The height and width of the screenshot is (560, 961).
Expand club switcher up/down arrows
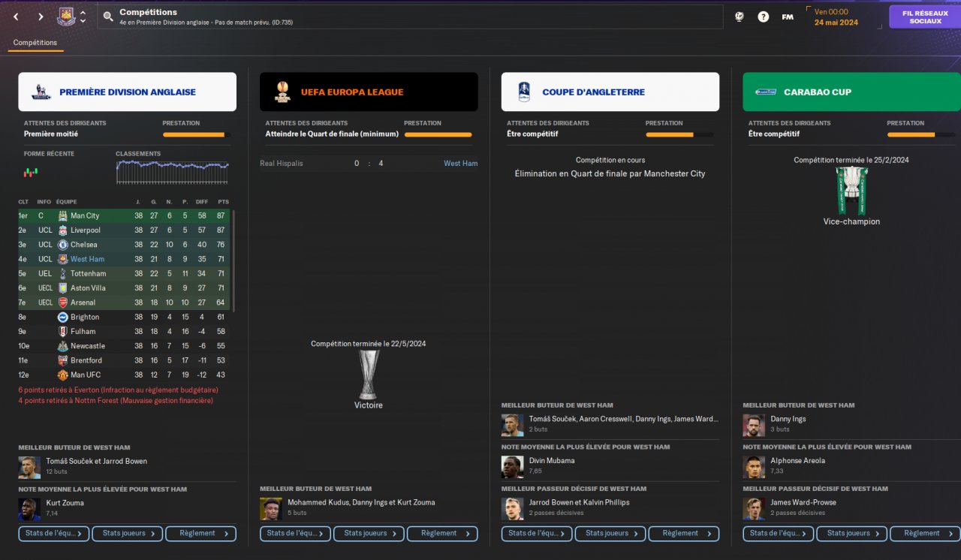[83, 17]
